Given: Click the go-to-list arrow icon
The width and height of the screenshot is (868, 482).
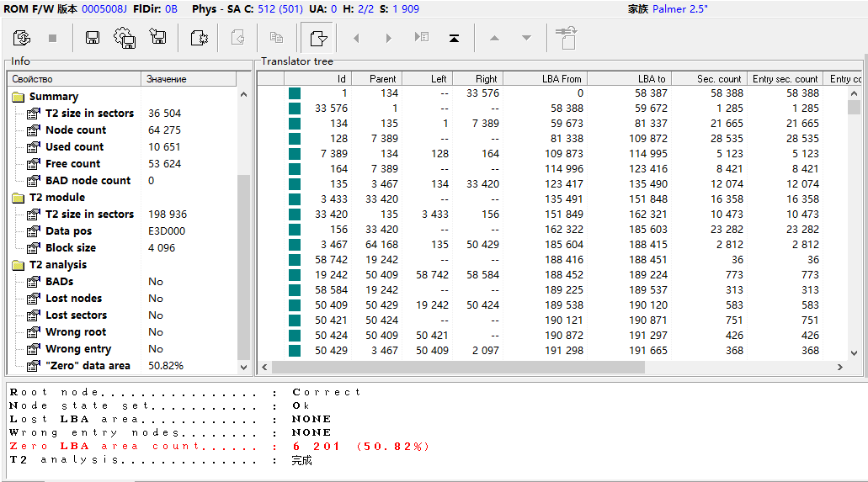Looking at the screenshot, I should 421,37.
